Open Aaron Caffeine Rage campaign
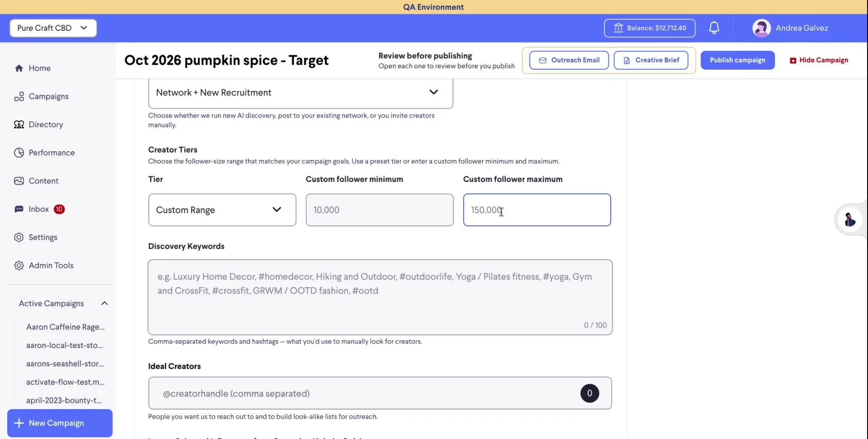 65,327
